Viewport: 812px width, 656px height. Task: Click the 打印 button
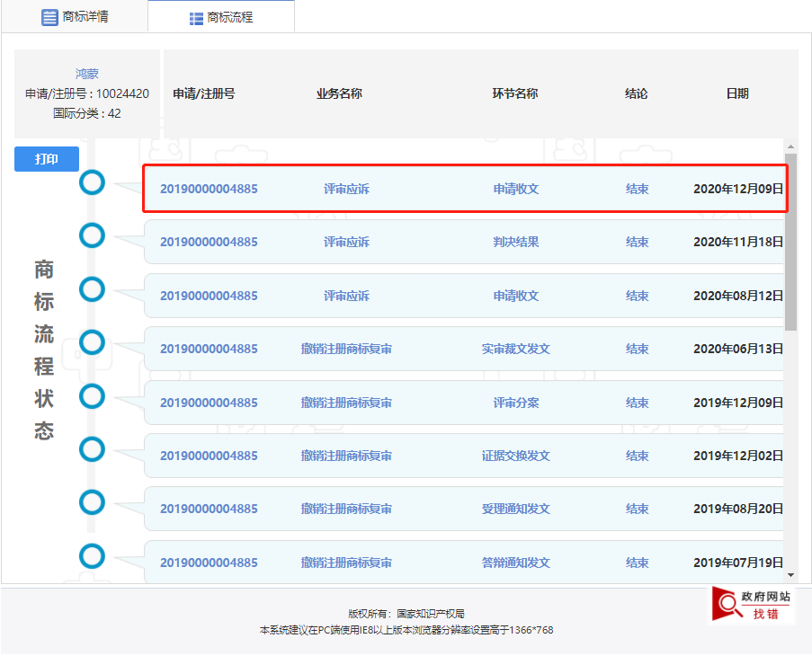pos(47,159)
